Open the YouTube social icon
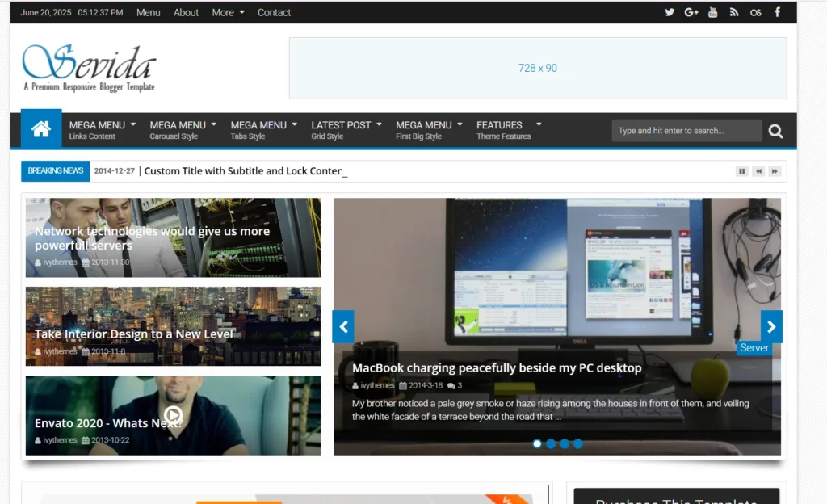This screenshot has width=827, height=504. coord(713,12)
